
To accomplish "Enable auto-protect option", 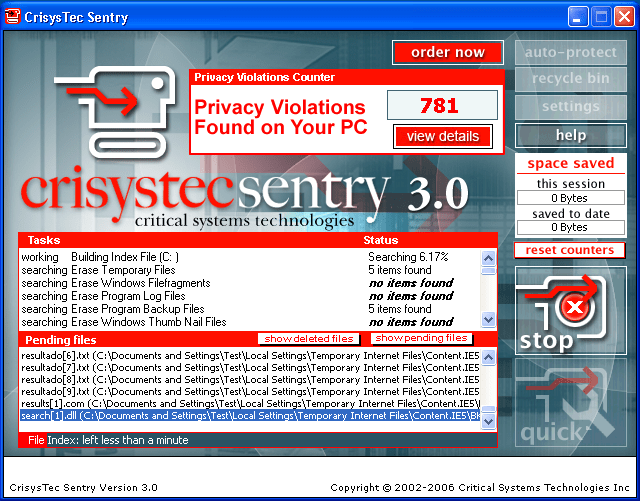I will [570, 52].
